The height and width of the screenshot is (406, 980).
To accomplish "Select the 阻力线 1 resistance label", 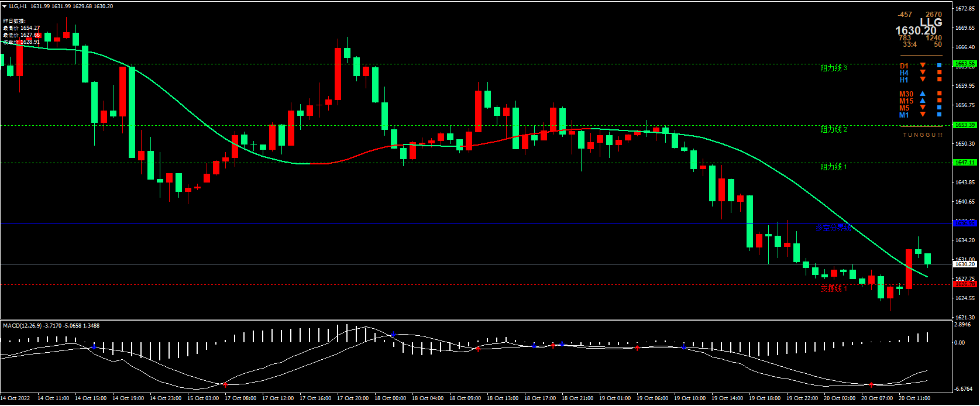I will point(834,167).
